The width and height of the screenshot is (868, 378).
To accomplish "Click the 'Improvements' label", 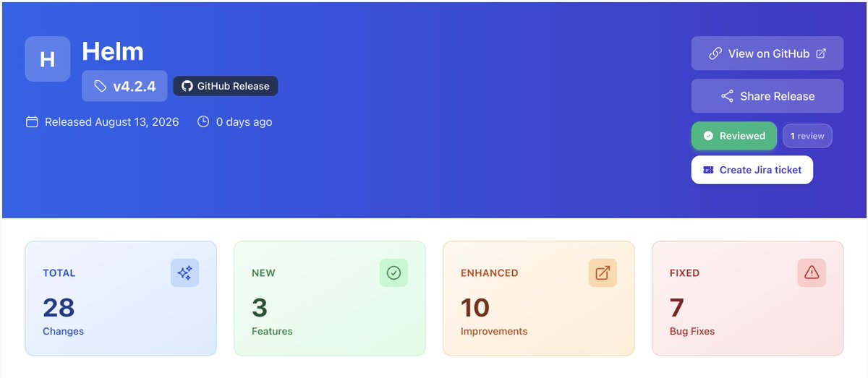I will click(x=494, y=331).
